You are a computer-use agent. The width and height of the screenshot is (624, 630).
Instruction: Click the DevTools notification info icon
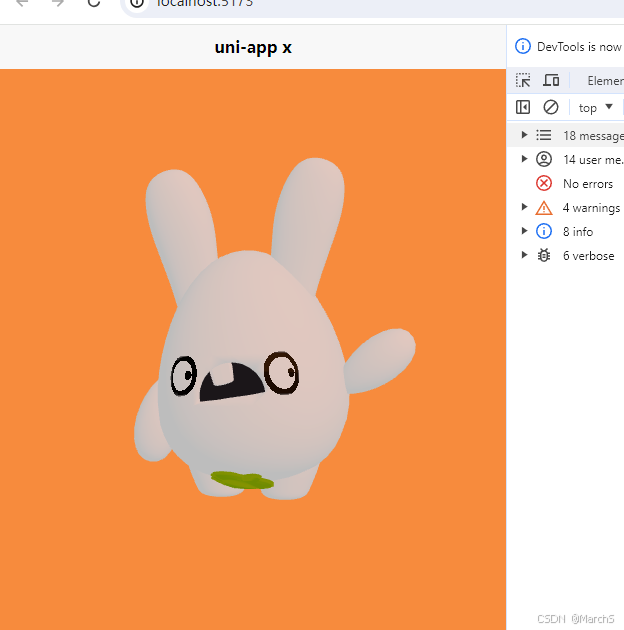(x=522, y=46)
